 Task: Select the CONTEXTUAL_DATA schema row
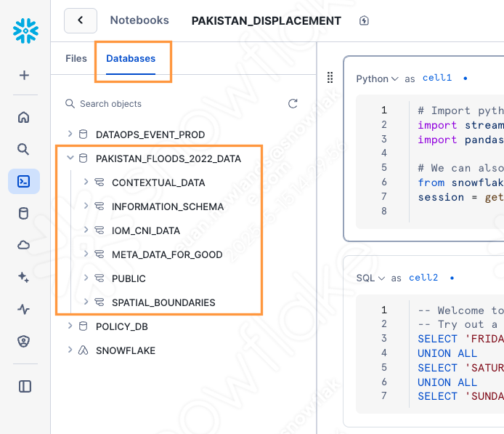[158, 182]
